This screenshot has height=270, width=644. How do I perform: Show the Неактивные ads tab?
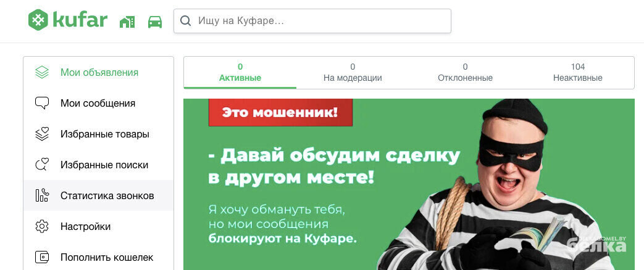tap(577, 73)
